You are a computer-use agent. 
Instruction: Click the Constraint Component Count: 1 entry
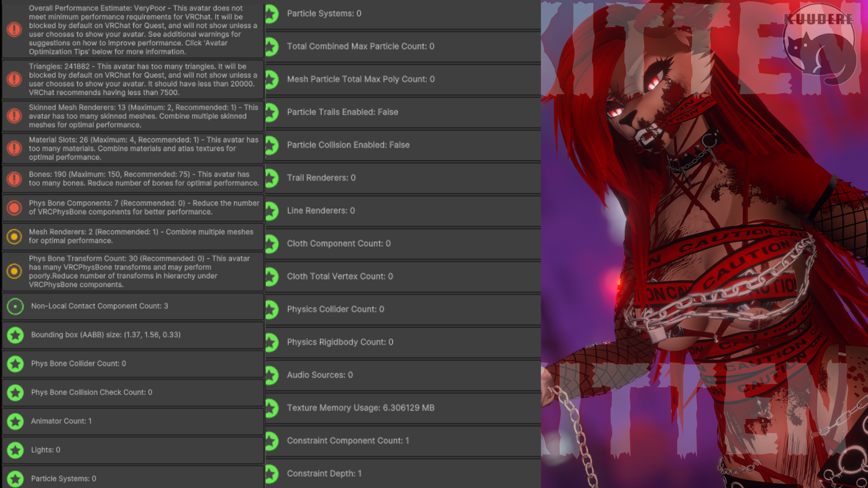(348, 441)
